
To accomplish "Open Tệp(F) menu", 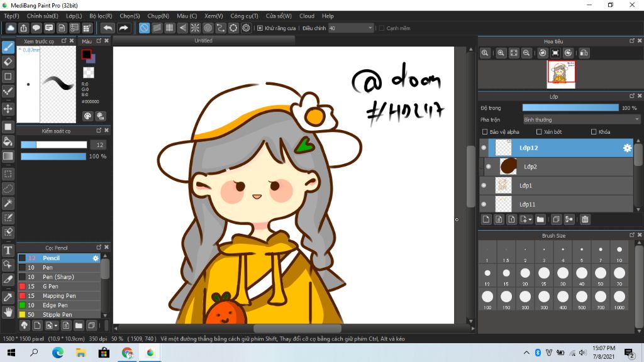I will tap(11, 16).
